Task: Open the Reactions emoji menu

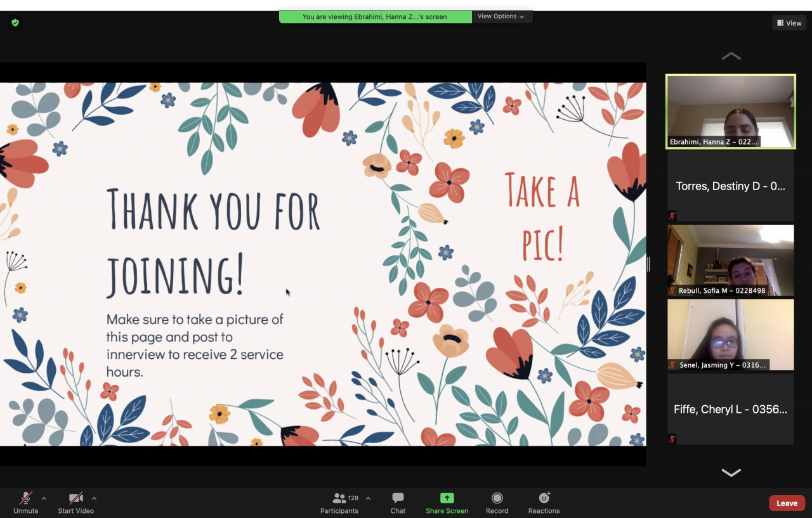Action: [x=544, y=498]
